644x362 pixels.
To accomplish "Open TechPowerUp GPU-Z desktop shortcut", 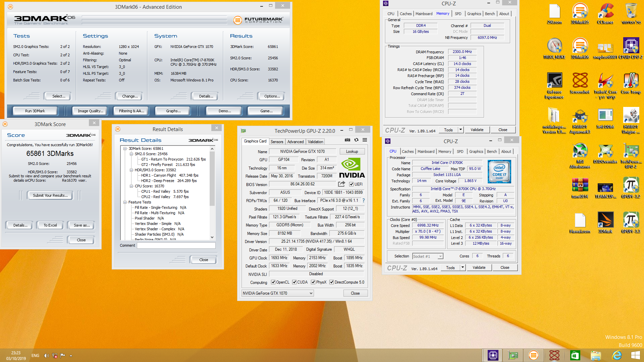I will pos(631,156).
